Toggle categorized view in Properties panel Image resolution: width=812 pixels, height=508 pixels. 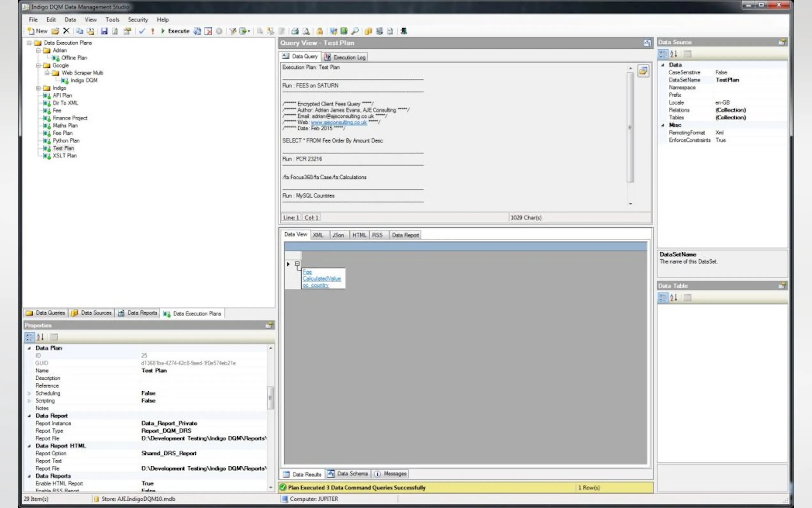pos(29,337)
